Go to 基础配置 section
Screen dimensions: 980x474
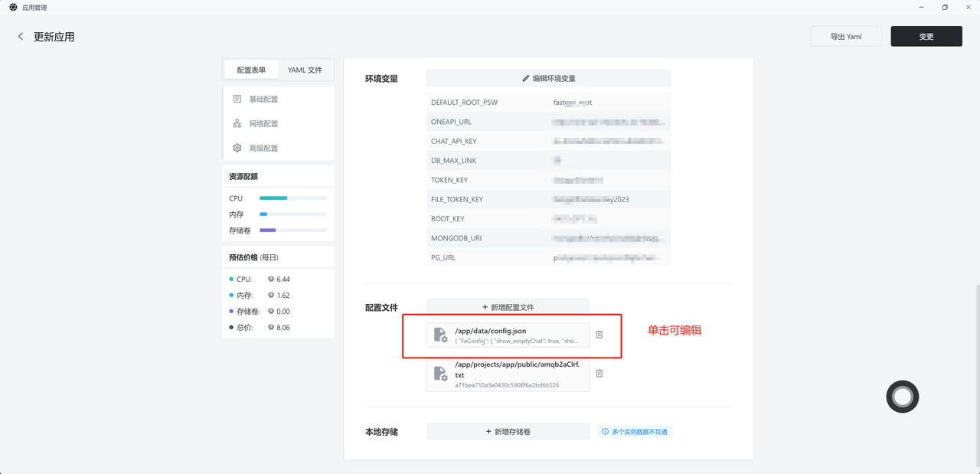coord(263,99)
